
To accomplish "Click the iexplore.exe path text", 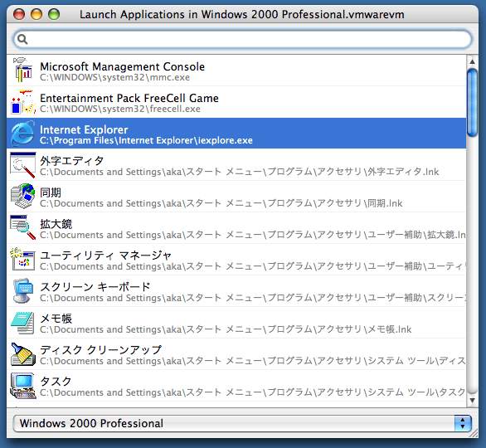I will 146,140.
